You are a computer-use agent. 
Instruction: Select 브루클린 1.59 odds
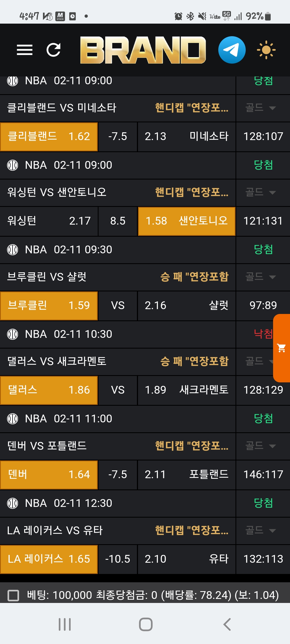point(49,306)
